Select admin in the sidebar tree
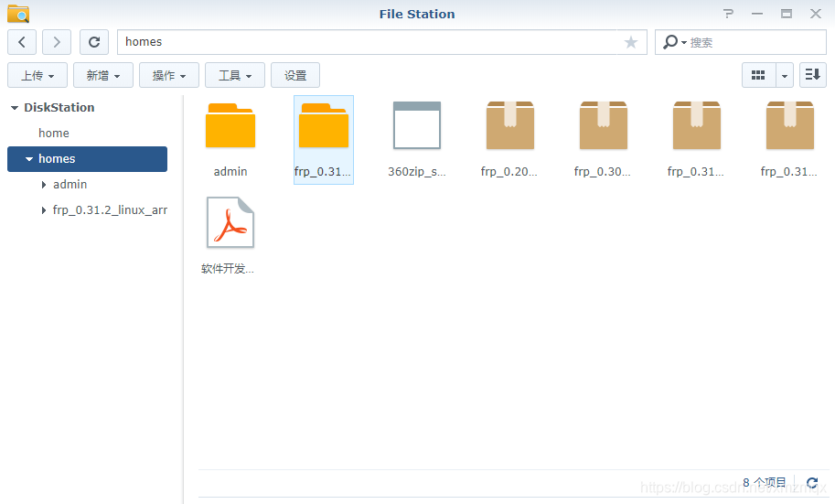The height and width of the screenshot is (504, 835). pos(70,185)
